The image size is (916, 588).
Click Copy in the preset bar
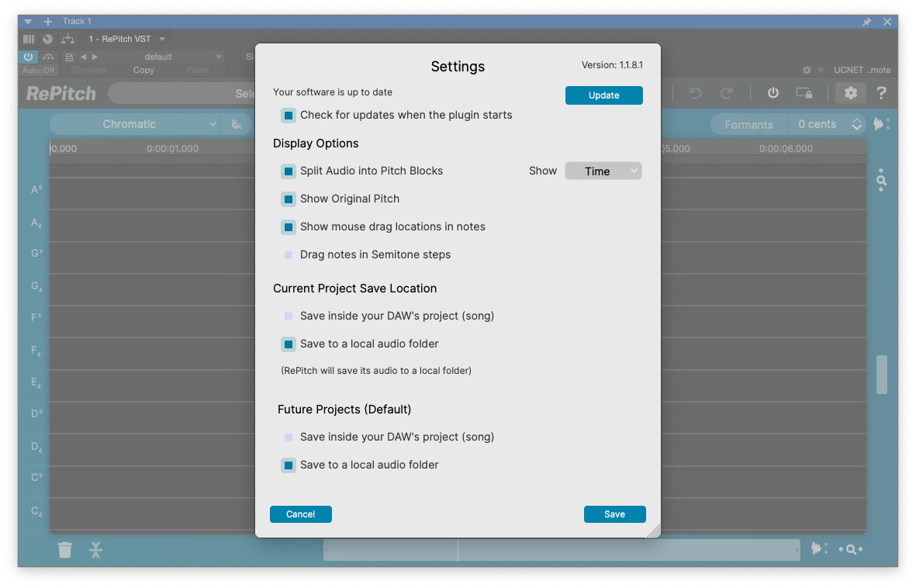[143, 70]
